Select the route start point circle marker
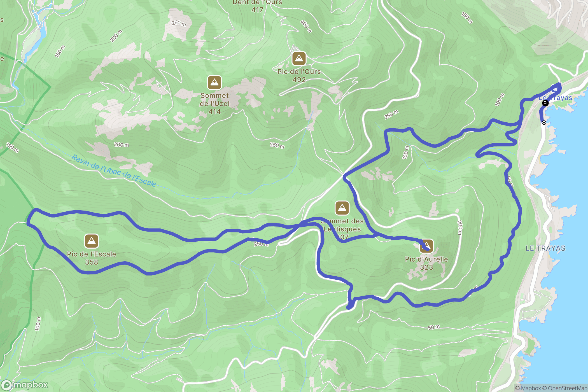The width and height of the screenshot is (588, 392). (x=544, y=122)
